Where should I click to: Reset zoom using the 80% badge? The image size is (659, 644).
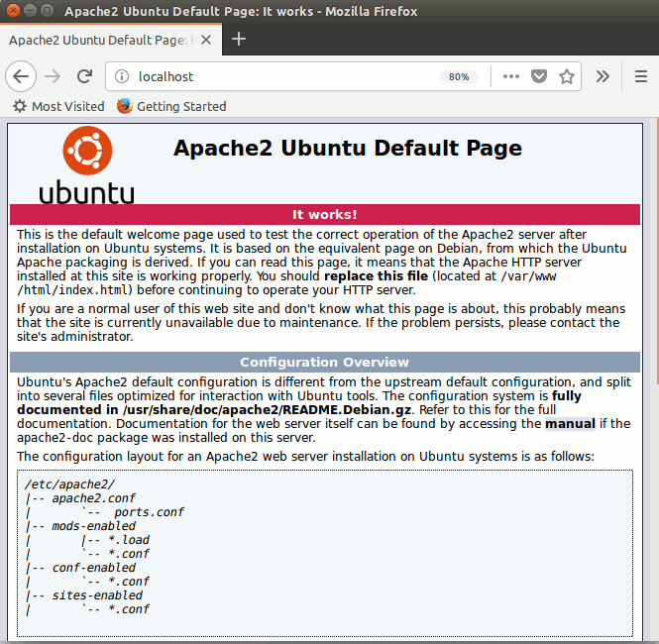(459, 77)
